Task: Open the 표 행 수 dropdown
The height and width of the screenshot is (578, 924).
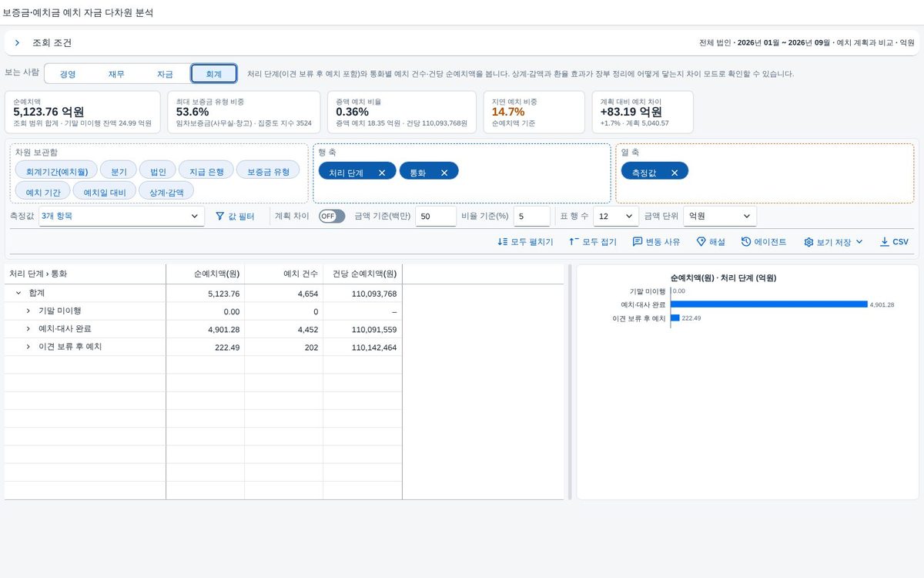Action: tap(615, 217)
